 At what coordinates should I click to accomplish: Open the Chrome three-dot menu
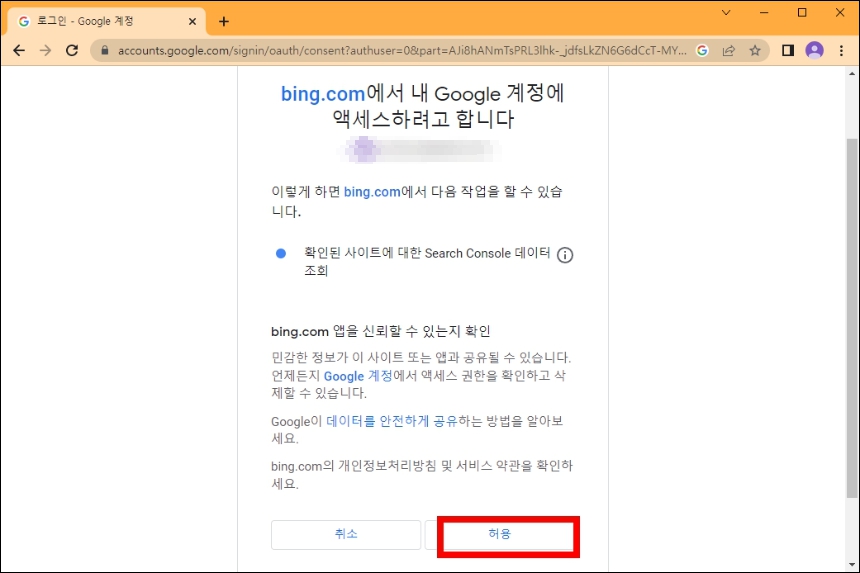[x=841, y=51]
